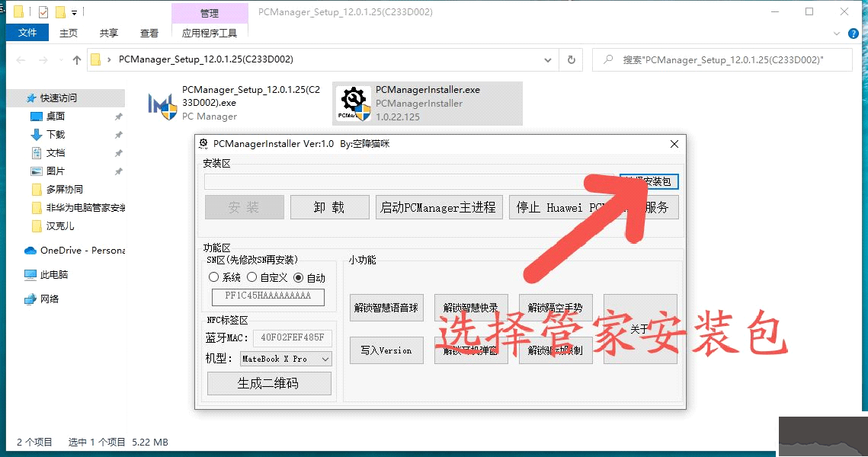Open Documents (文档) in sidebar

tap(56, 152)
